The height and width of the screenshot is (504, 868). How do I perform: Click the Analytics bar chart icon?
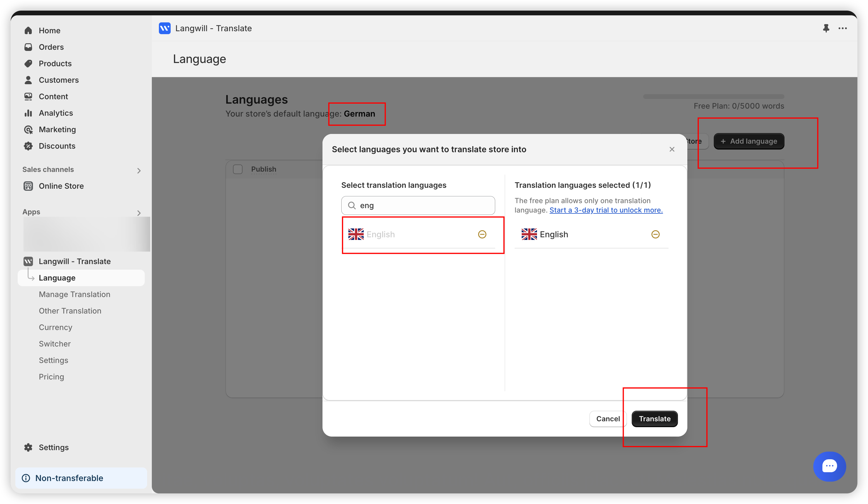click(x=28, y=113)
